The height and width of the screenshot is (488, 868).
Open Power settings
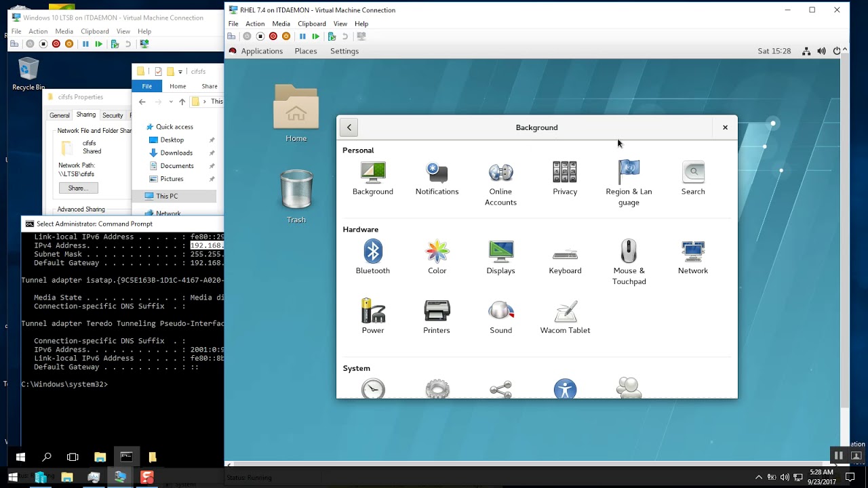pos(373,317)
